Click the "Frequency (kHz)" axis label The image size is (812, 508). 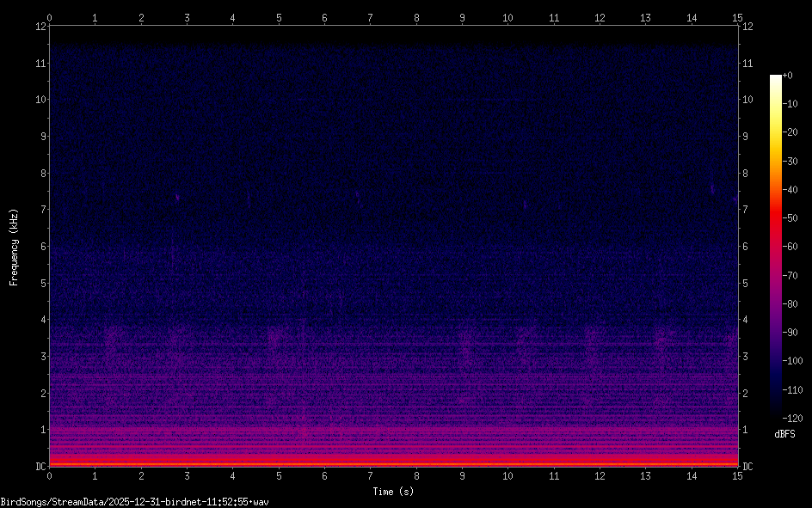click(x=14, y=247)
